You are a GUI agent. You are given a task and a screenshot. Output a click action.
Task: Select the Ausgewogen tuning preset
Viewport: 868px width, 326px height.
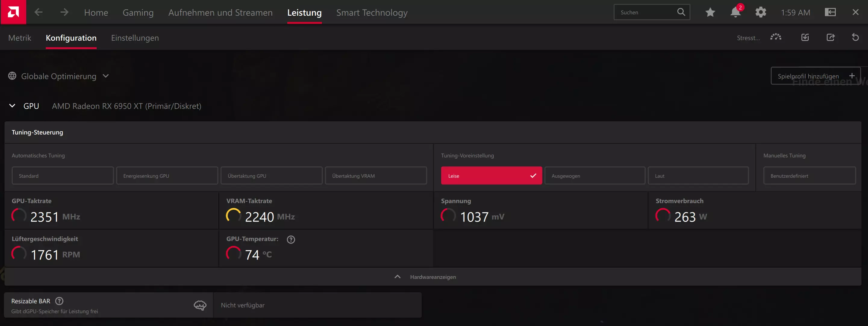pyautogui.click(x=595, y=176)
